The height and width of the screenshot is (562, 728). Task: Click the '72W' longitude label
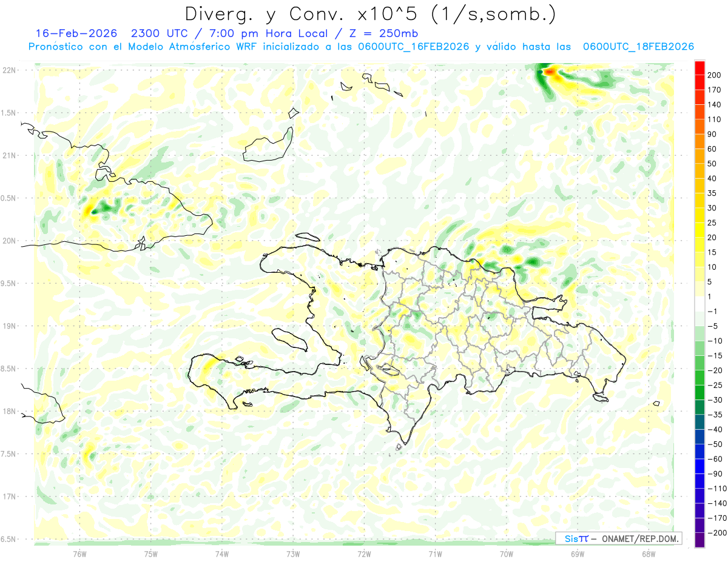(x=364, y=554)
